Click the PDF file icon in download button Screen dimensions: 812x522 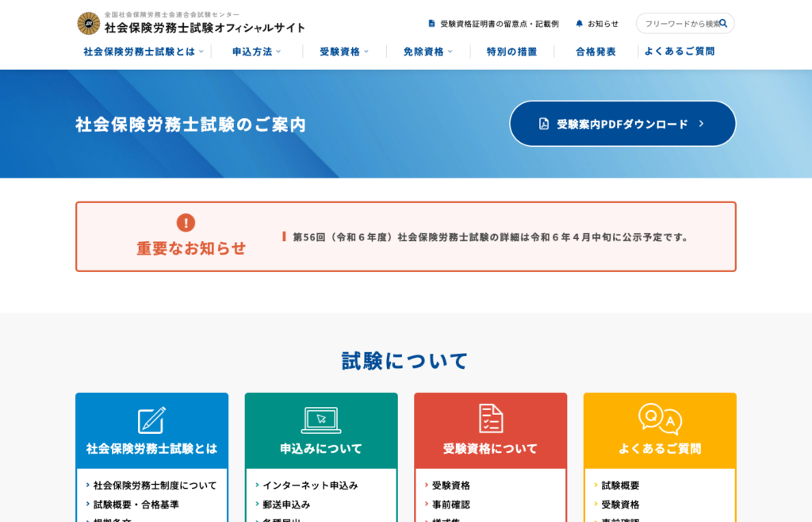(544, 124)
